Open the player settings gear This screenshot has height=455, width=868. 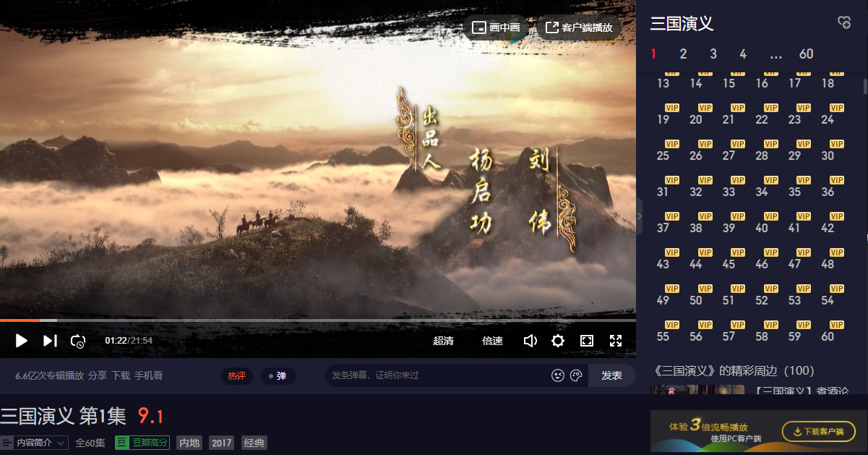coord(558,341)
